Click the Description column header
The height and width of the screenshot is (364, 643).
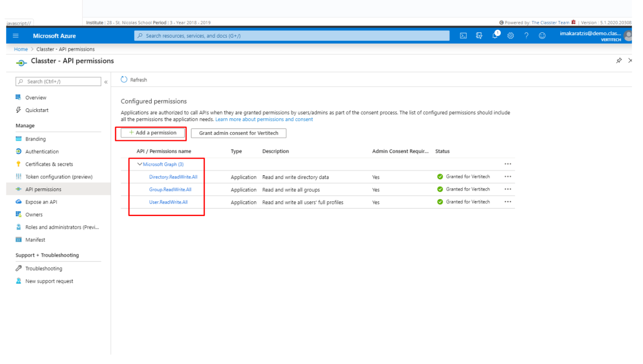click(x=275, y=151)
